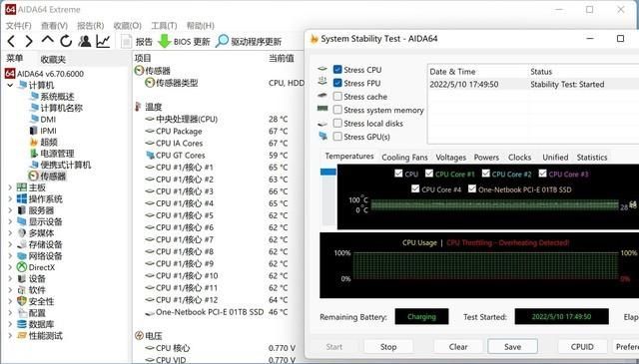Click the 数据库 database icon in tree

22,324
